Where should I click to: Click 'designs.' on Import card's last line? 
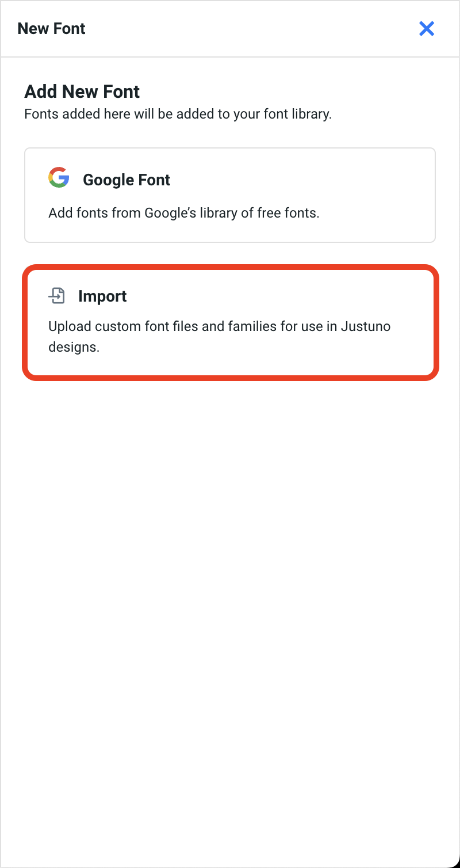coord(74,348)
